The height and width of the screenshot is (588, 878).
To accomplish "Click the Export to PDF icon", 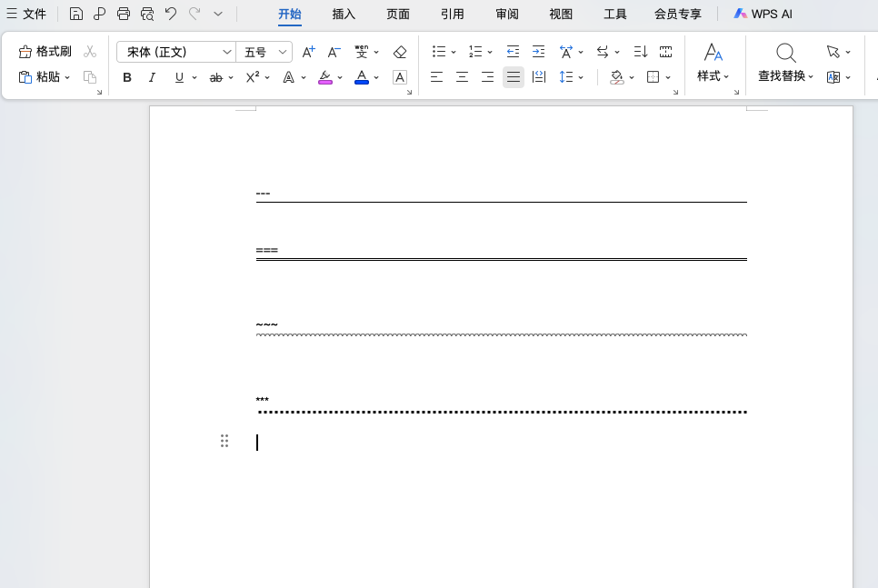I will 100,14.
